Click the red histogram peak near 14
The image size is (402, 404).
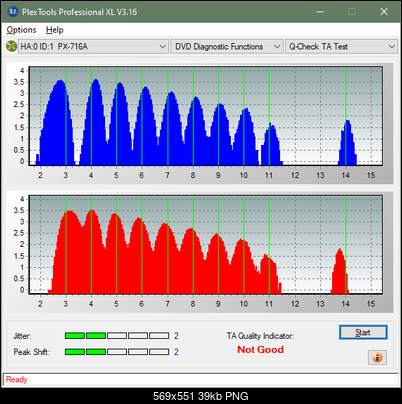340,271
